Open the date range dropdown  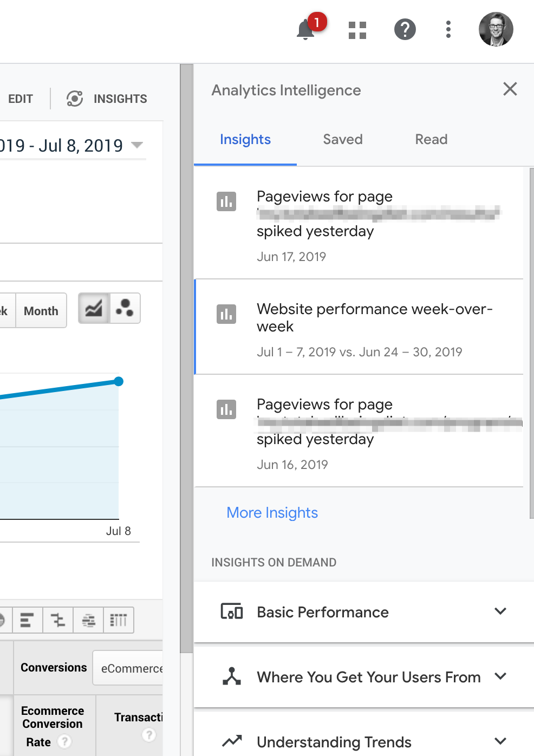click(x=137, y=145)
